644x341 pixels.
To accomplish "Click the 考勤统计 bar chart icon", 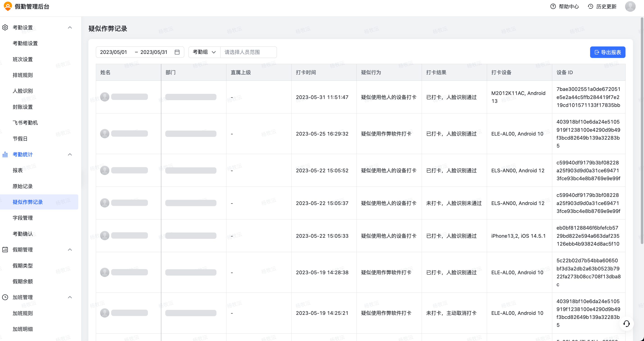I will click(x=5, y=154).
